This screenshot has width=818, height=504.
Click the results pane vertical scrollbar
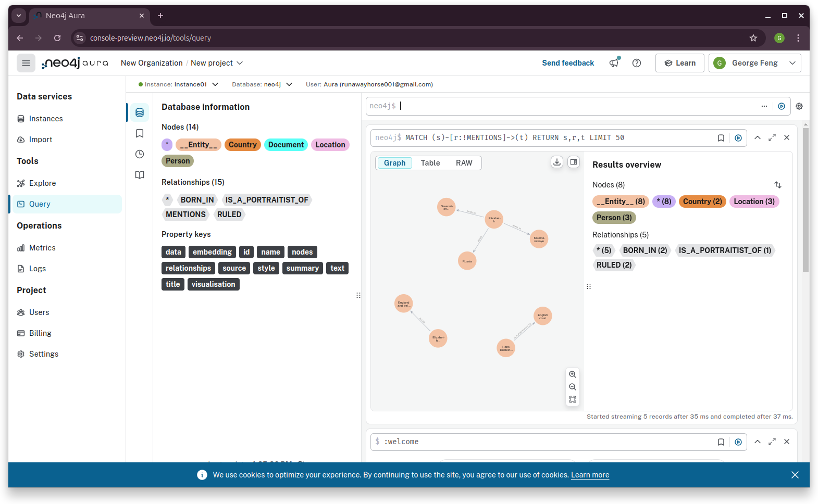tap(805, 200)
